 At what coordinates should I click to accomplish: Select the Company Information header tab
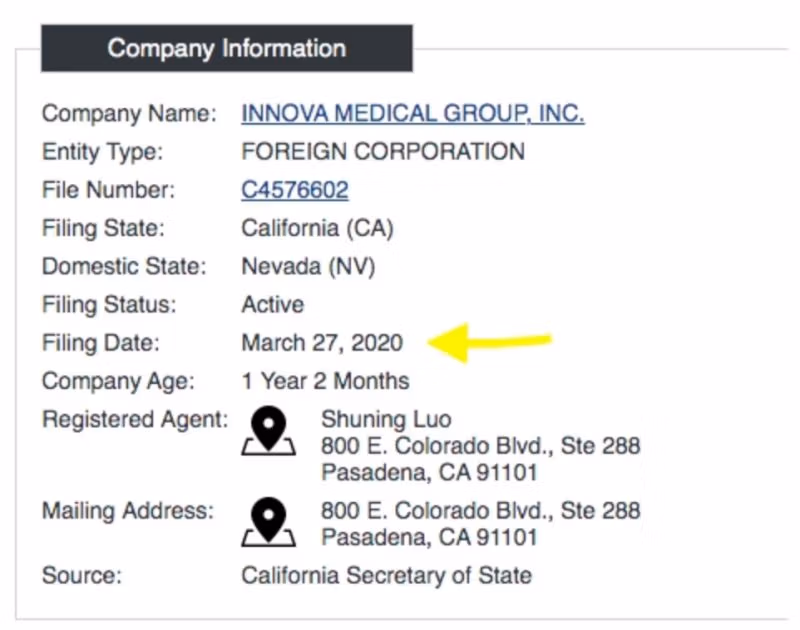coord(227,48)
